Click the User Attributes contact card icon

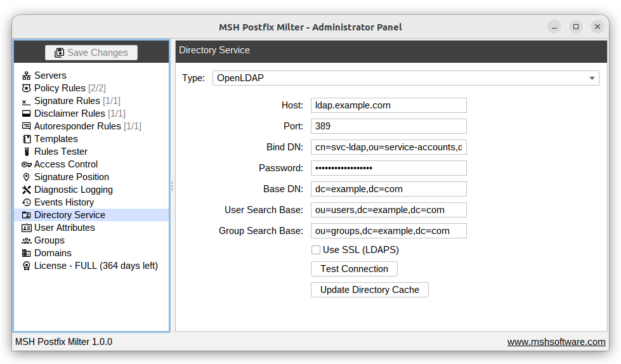tap(26, 228)
